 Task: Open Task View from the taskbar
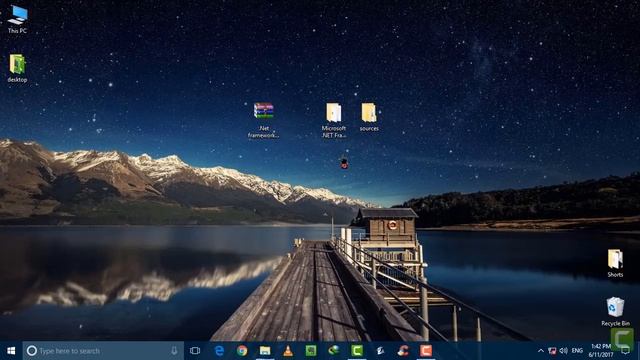[195, 351]
